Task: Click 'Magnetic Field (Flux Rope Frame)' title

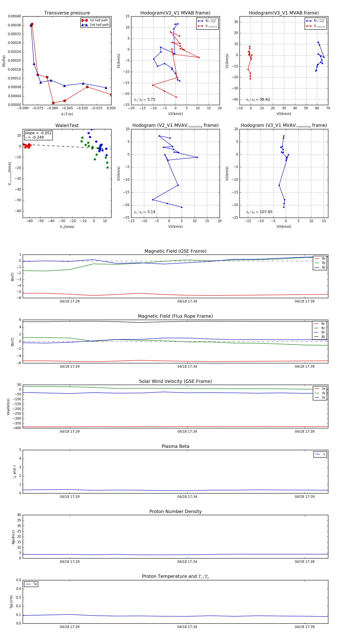Action: click(x=175, y=316)
